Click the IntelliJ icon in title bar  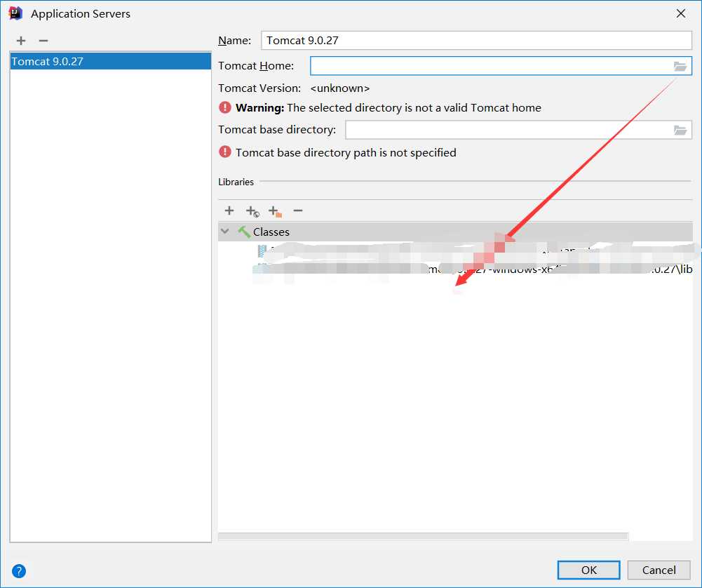tap(15, 13)
